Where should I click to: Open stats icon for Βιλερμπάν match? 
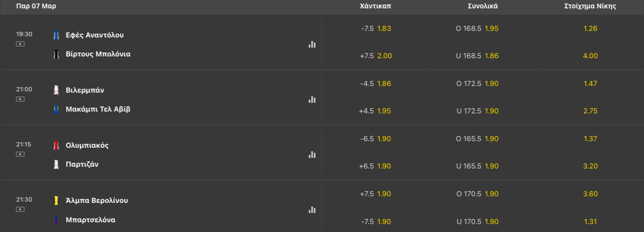point(312,100)
